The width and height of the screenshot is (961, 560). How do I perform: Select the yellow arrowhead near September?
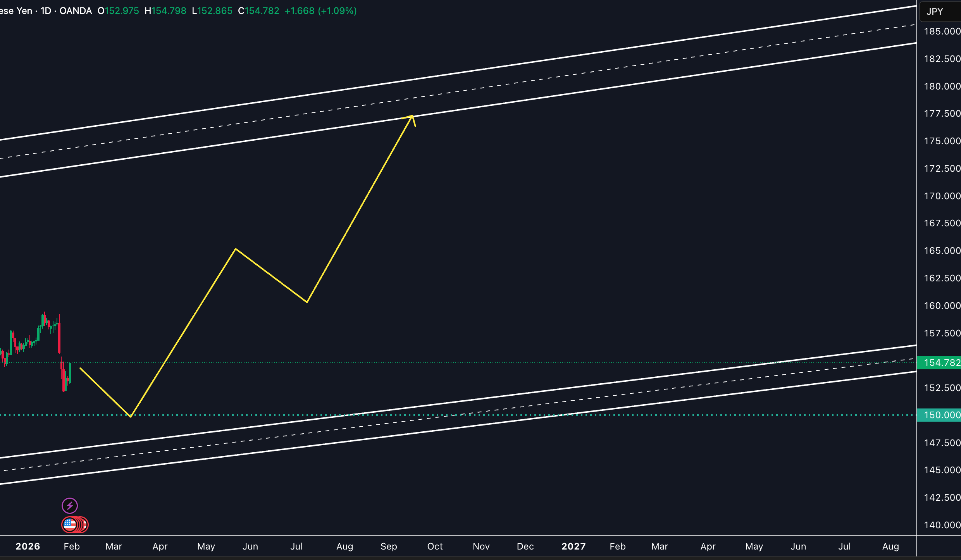point(412,116)
